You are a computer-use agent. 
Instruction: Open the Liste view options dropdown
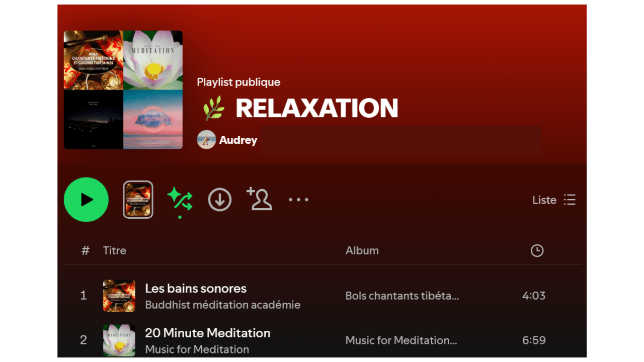pyautogui.click(x=554, y=200)
